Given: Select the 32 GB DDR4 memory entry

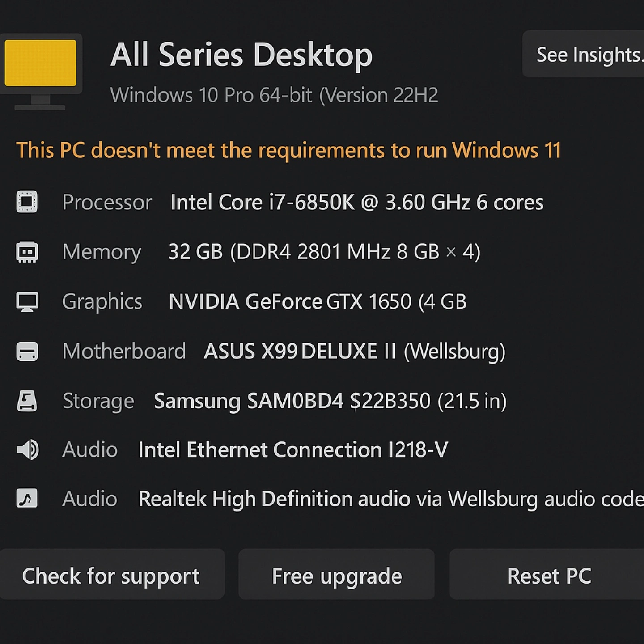Looking at the screenshot, I should [x=324, y=252].
